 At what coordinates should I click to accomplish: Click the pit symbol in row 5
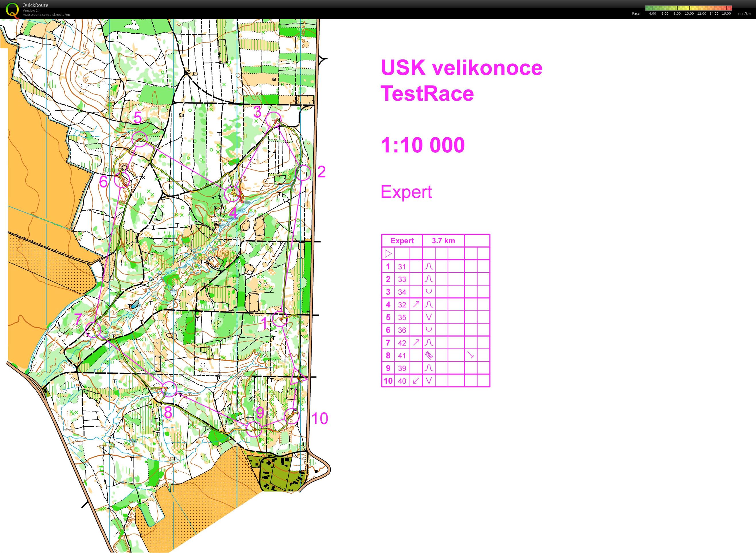point(429,317)
